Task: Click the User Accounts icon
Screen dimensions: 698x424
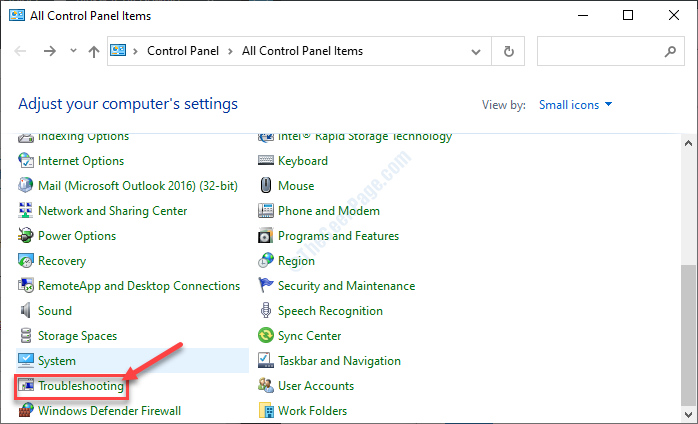Action: click(266, 386)
